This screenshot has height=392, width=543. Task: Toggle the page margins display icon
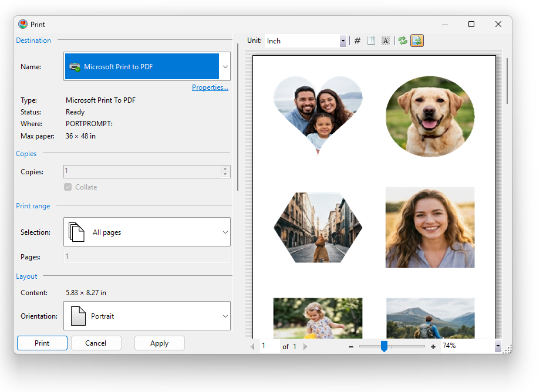[371, 40]
